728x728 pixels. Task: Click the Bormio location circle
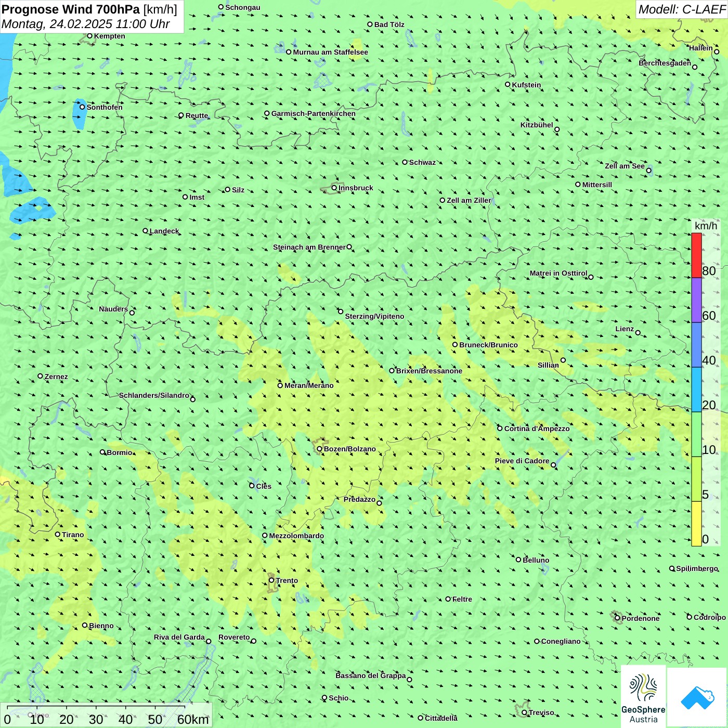click(102, 452)
